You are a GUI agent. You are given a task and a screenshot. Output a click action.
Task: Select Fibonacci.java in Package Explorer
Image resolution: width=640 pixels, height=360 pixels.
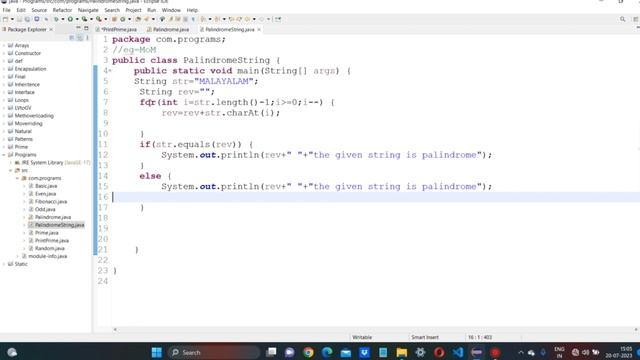51,202
